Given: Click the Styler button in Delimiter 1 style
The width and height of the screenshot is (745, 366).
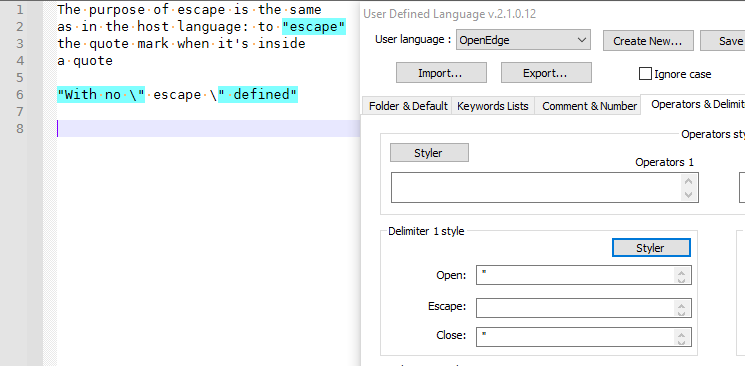Looking at the screenshot, I should coord(651,248).
